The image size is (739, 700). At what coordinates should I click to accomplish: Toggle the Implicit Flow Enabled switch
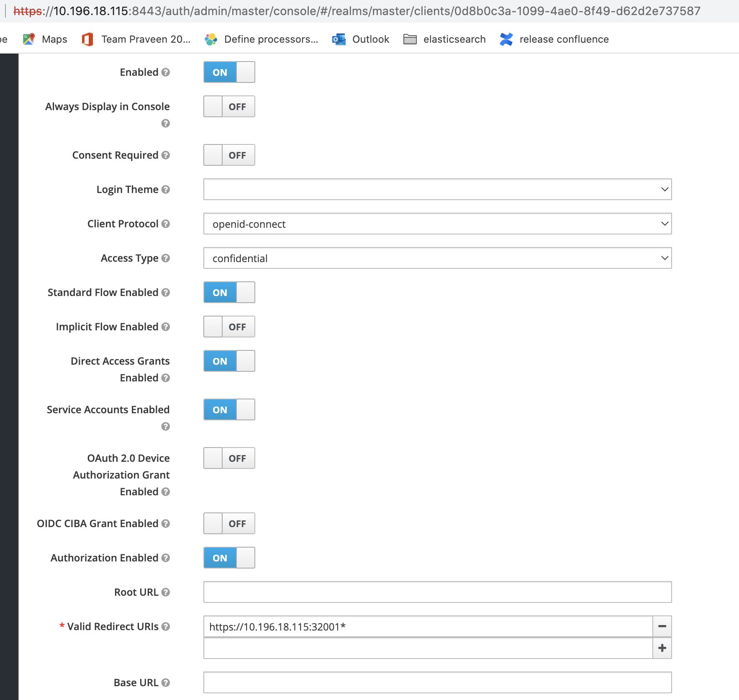(229, 327)
